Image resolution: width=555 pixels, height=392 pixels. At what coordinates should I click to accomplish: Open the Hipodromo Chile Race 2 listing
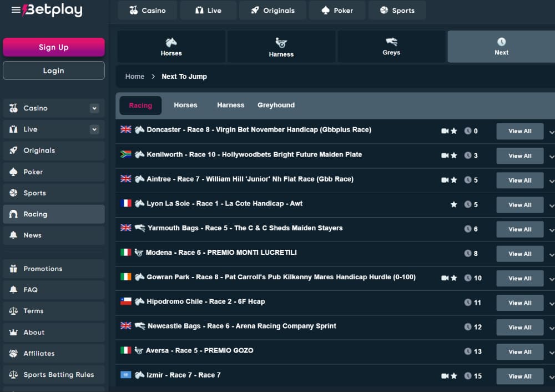click(205, 301)
